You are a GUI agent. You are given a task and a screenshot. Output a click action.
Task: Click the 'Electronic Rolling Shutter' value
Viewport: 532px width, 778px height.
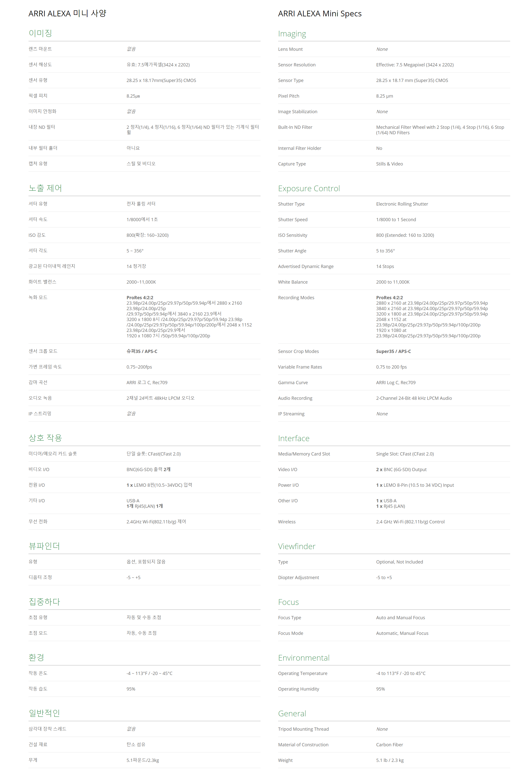coord(401,204)
